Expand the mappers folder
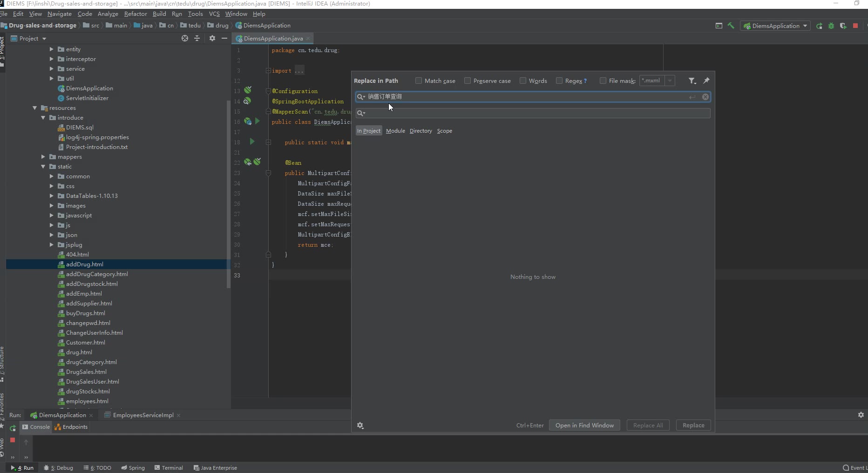Viewport: 868px width, 473px height. click(x=43, y=157)
